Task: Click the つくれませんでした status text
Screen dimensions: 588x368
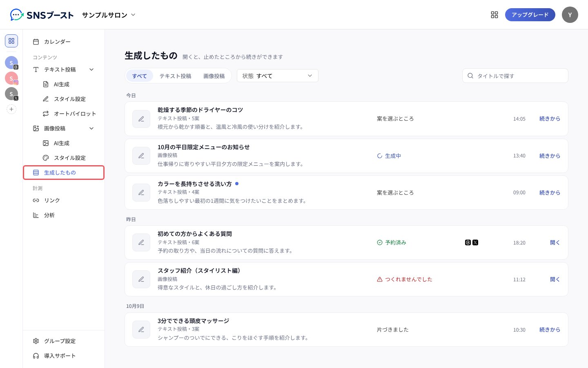Action: [x=408, y=279]
